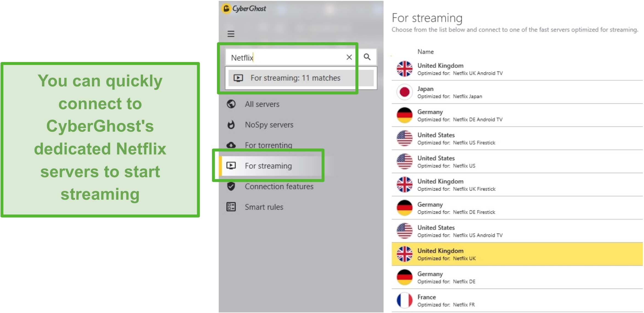
Task: Click the magnifying glass search icon
Action: (x=367, y=57)
